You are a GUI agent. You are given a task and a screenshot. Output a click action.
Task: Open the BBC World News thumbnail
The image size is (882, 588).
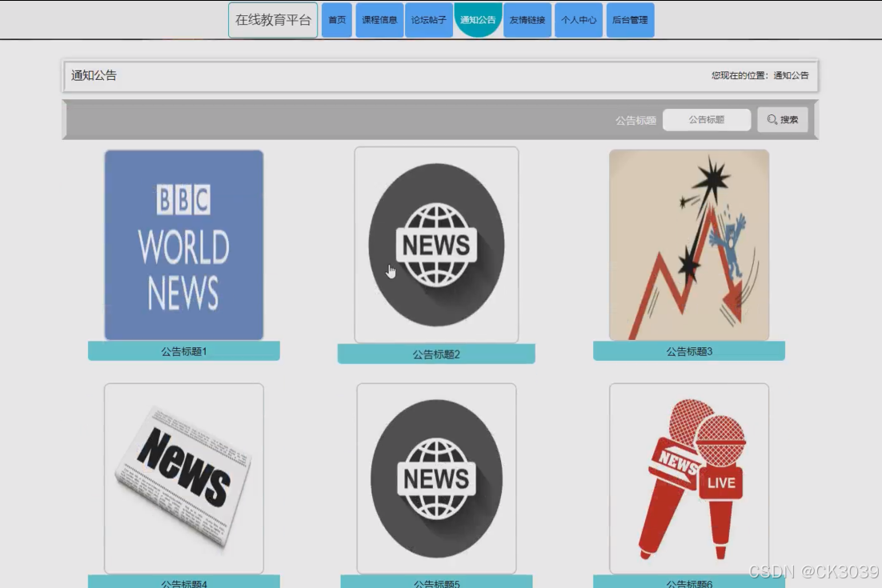tap(184, 245)
